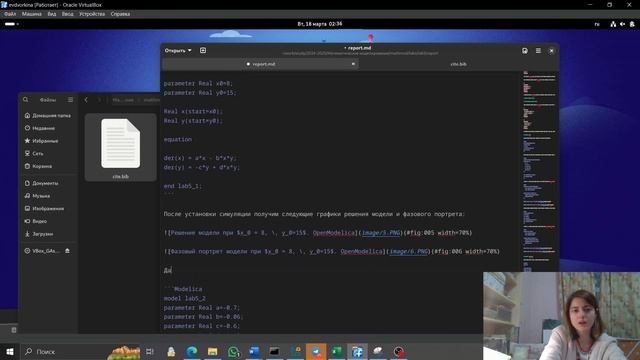Open Домашняя папка in Files sidebar

pos(48,116)
